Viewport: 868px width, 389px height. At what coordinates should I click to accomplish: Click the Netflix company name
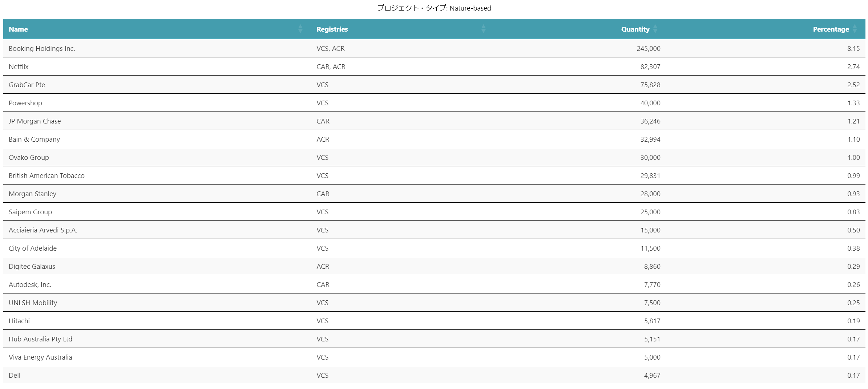[19, 67]
